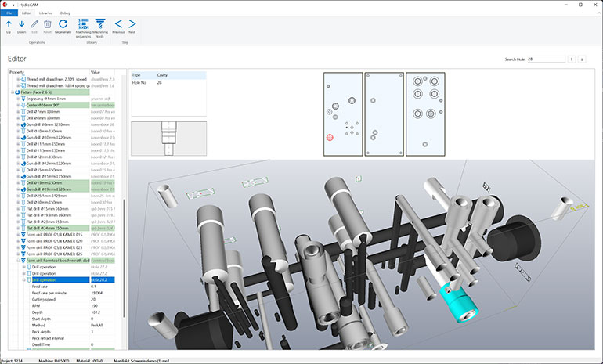This screenshot has height=364, width=603.
Task: Click the Method value PeckAll
Action: [x=96, y=325]
